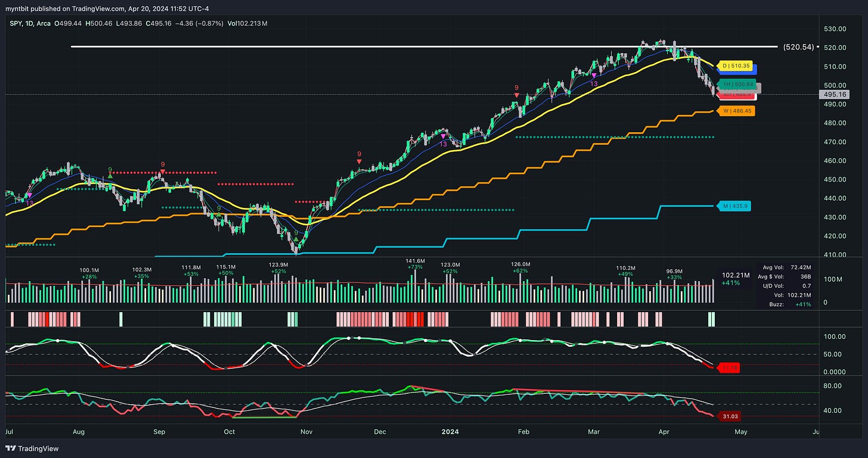Click the Dec label on time axis

pos(380,431)
